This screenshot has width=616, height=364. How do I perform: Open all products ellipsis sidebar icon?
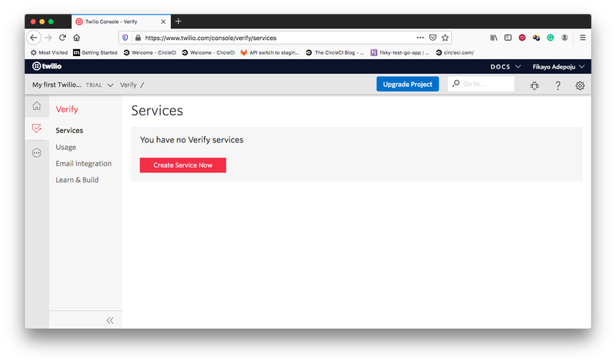36,152
